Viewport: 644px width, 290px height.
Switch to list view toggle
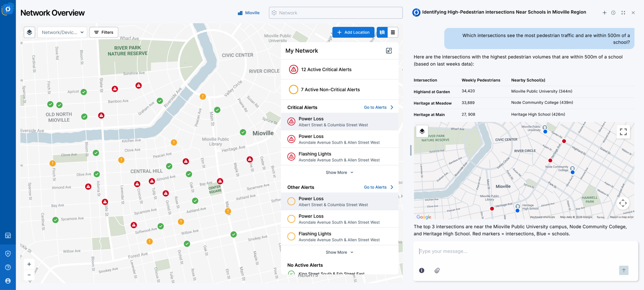tap(393, 32)
